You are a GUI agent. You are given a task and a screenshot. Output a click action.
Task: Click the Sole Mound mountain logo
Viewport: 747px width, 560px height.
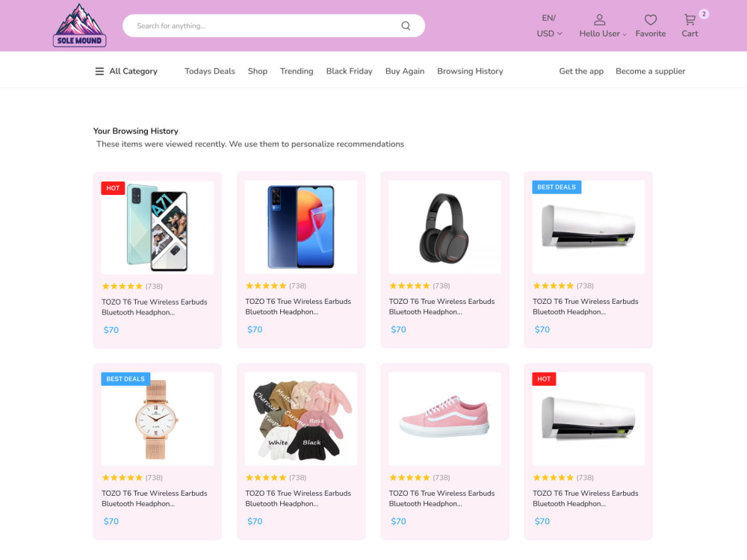[80, 25]
